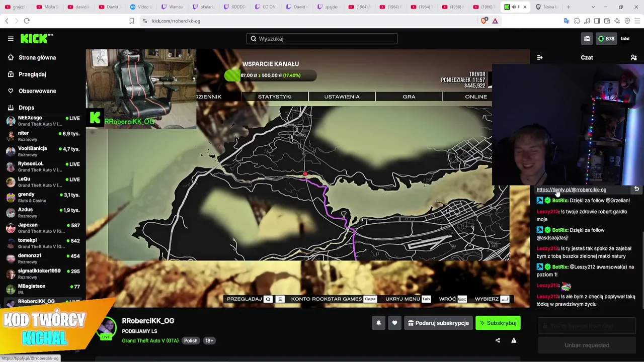Screen dimensions: 644x362
Task: Open the chat user list icon
Action: tap(634, 58)
